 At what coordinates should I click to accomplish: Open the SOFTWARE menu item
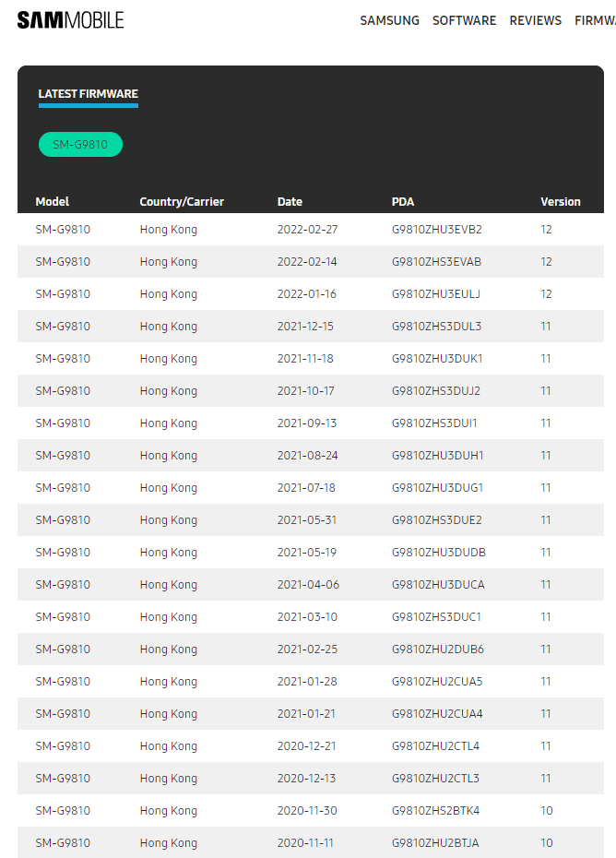click(464, 21)
